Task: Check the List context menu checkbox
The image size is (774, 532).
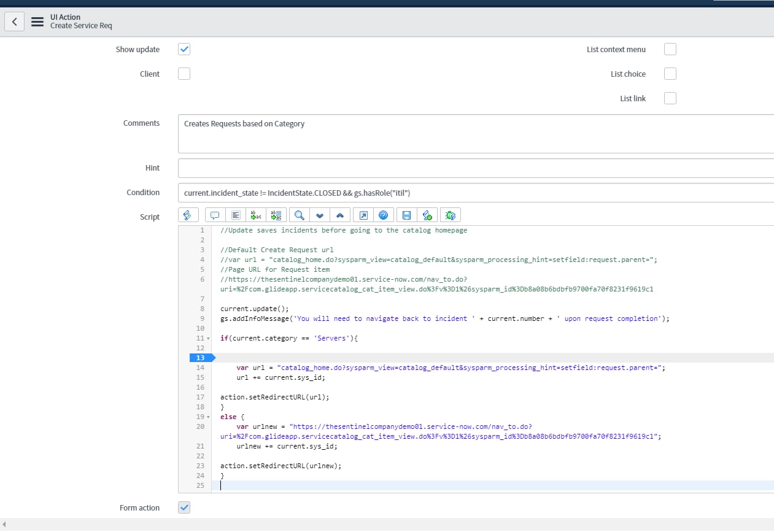Action: (x=670, y=49)
